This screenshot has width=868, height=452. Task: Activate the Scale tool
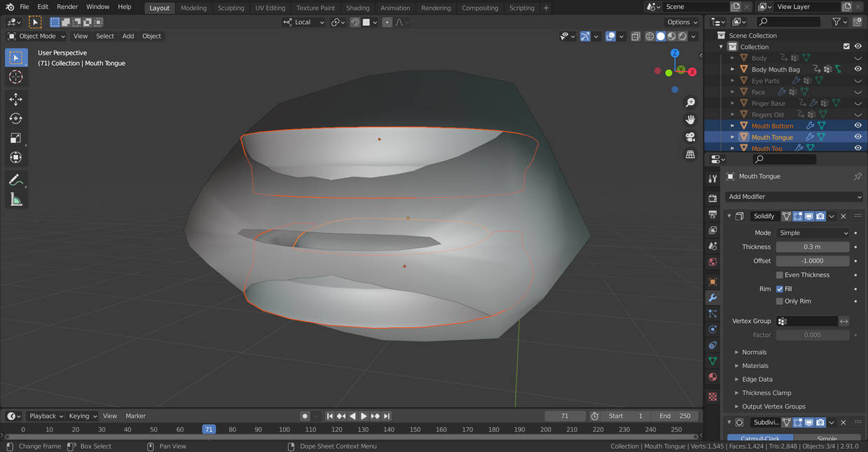click(x=15, y=138)
